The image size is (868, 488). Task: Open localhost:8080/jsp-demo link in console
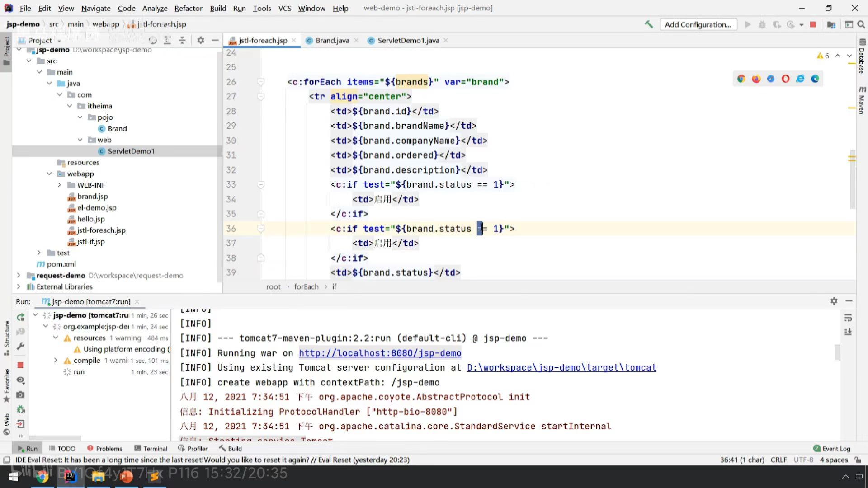(380, 353)
